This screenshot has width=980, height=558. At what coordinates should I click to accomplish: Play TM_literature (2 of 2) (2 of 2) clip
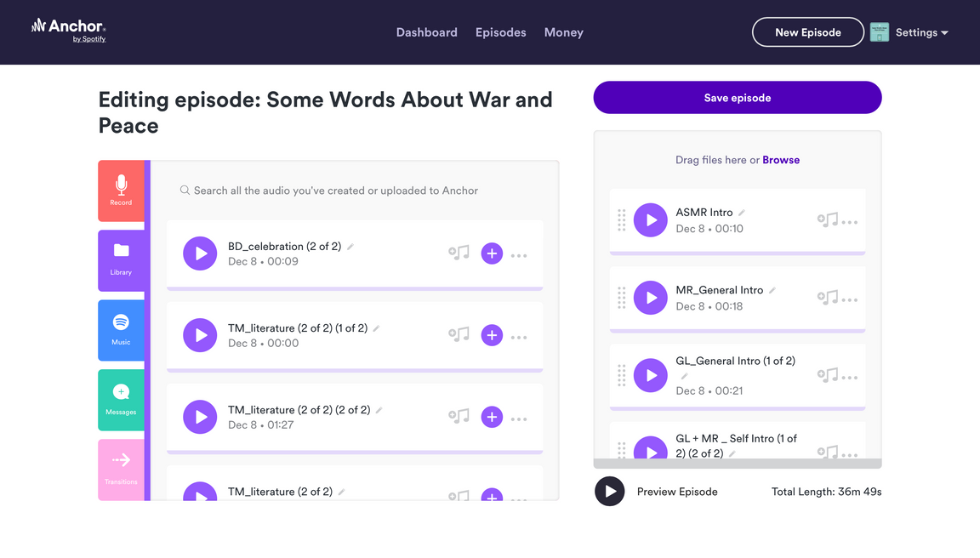200,417
